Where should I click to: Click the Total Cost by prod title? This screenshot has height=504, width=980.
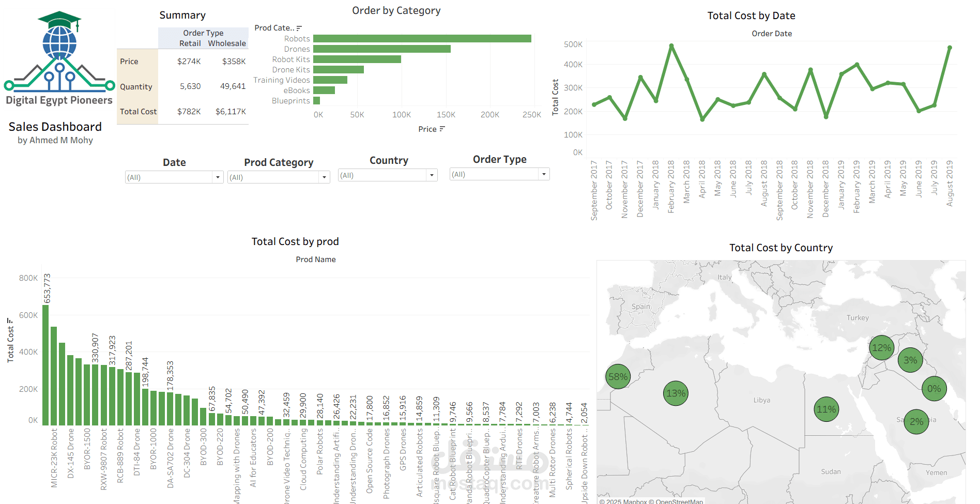(x=295, y=242)
